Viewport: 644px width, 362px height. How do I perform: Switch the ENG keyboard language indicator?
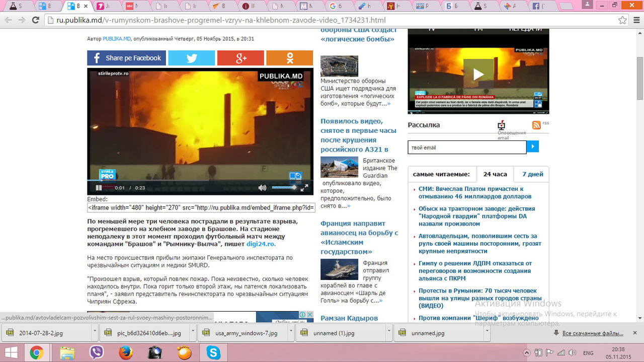pos(588,353)
